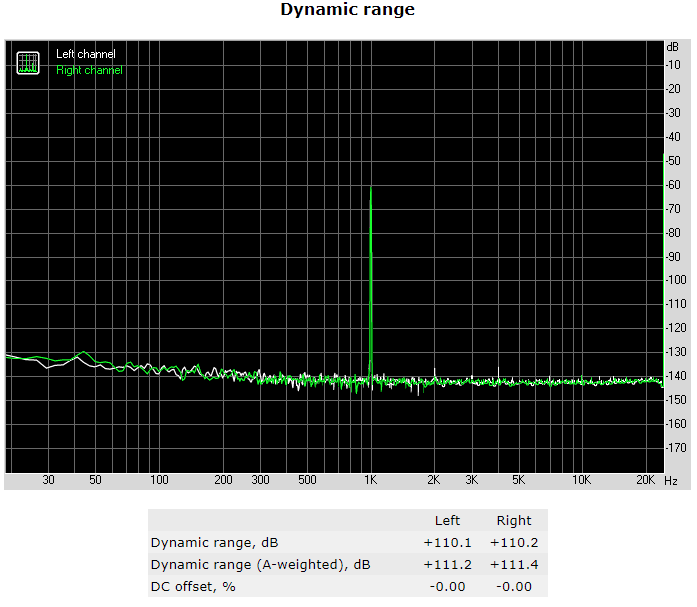Click the -60 dB axis label
Viewport: 697px width, 607px height.
673,185
